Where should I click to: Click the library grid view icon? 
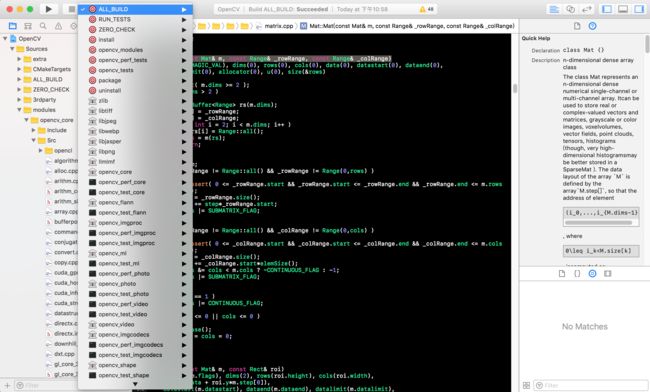(x=526, y=385)
